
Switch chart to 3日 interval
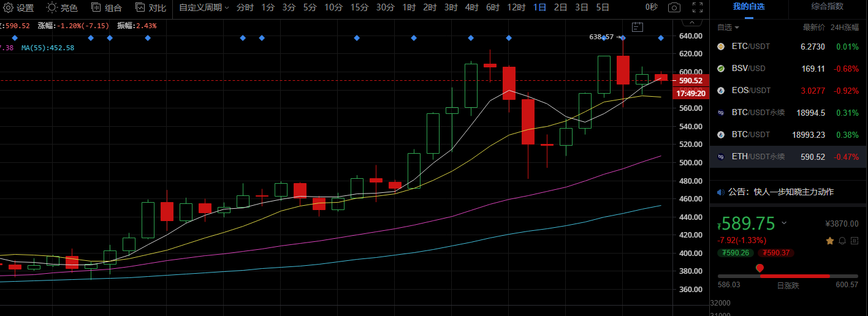tap(582, 8)
